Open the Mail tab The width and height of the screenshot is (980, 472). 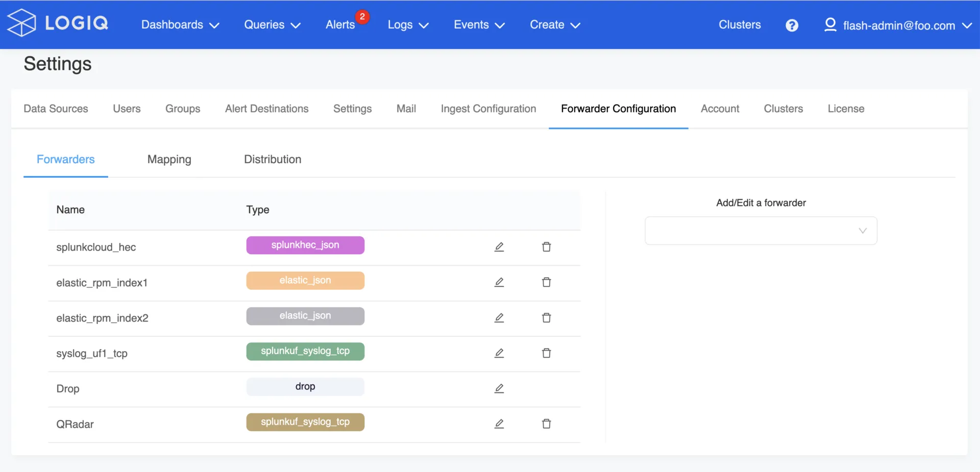tap(406, 109)
